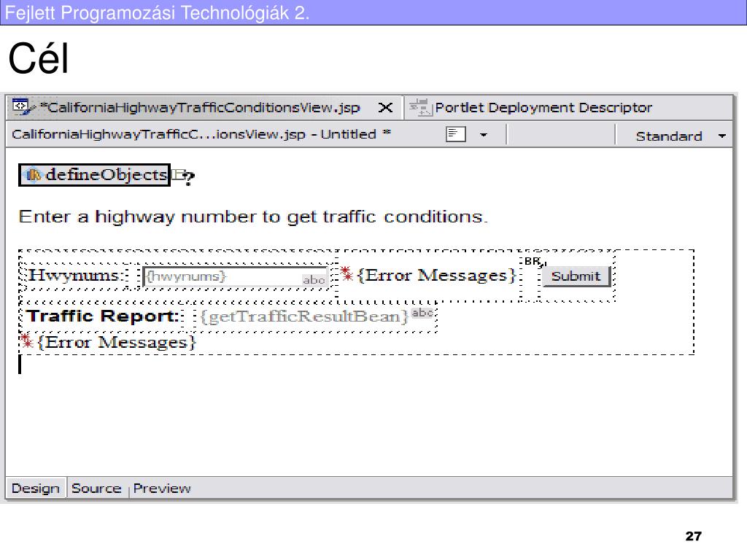Click the slide title 'Cél'
The image size is (747, 560).
38,58
